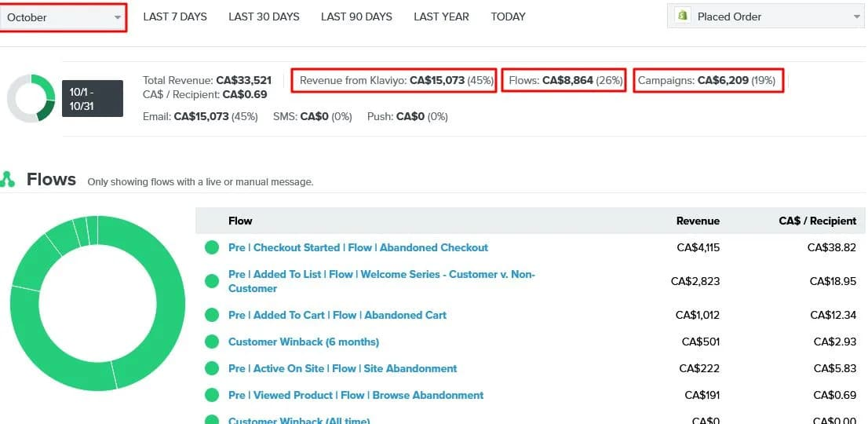Open the Abandoned Checkout flow link
This screenshot has width=868, height=424.
358,247
